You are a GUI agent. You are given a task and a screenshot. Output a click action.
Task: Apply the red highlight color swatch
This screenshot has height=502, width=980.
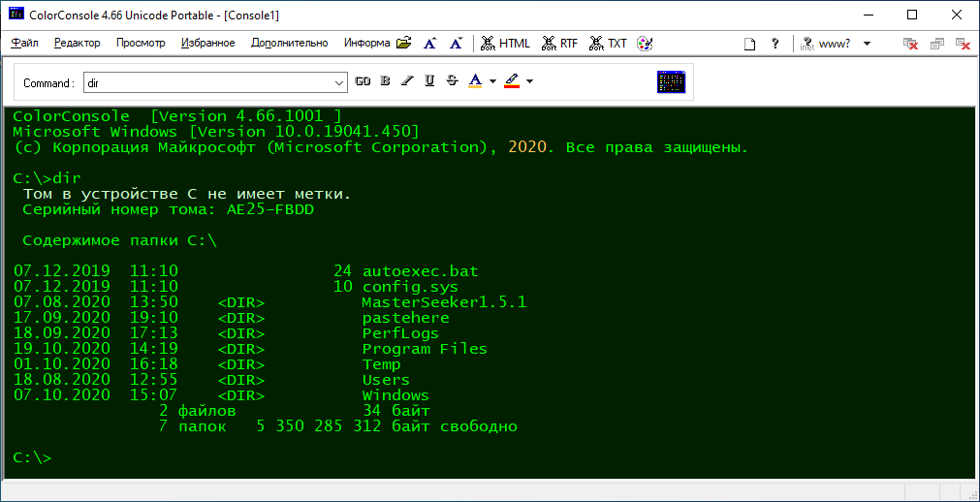(511, 82)
